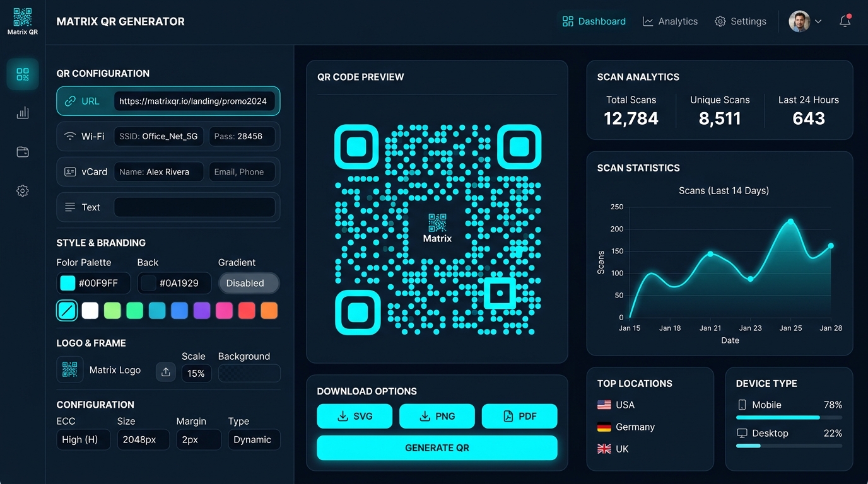868x484 pixels.
Task: Click the Mobile device icon
Action: coord(742,405)
